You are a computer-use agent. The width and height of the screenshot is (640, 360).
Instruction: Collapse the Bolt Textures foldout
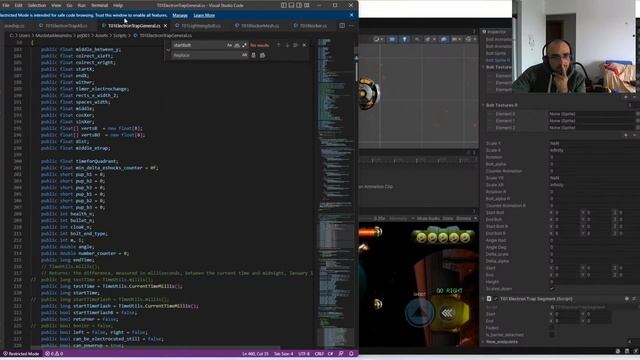pos(483,67)
